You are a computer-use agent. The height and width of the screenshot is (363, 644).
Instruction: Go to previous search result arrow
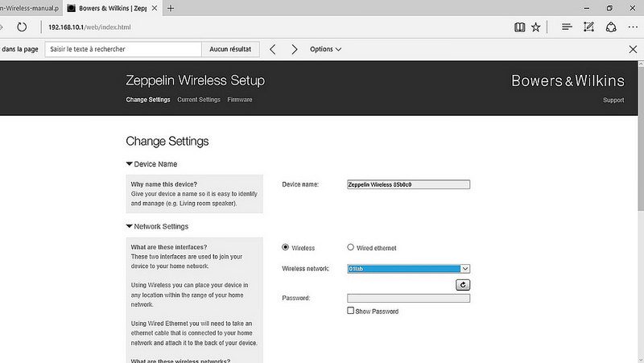click(272, 49)
